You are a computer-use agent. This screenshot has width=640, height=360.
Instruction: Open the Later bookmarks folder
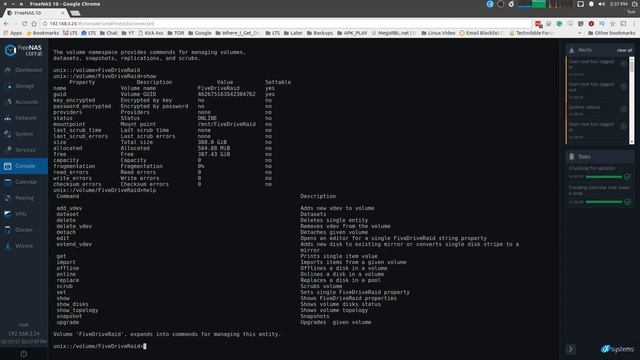pos(293,33)
